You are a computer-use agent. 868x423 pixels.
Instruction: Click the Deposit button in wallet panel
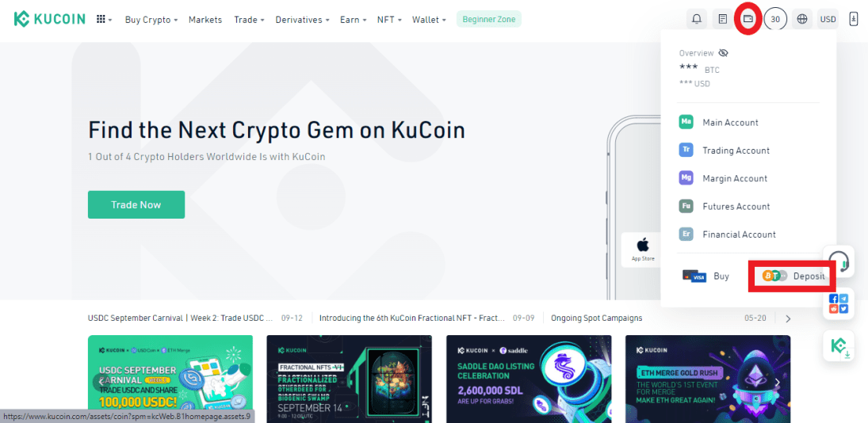click(x=792, y=276)
